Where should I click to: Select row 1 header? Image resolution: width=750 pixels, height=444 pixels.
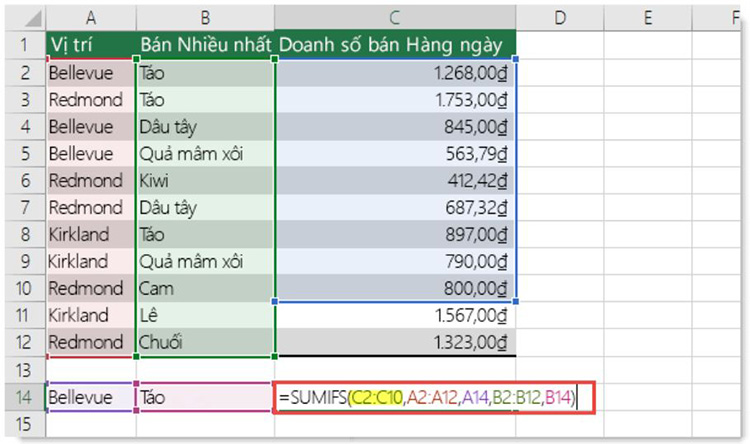click(x=26, y=45)
